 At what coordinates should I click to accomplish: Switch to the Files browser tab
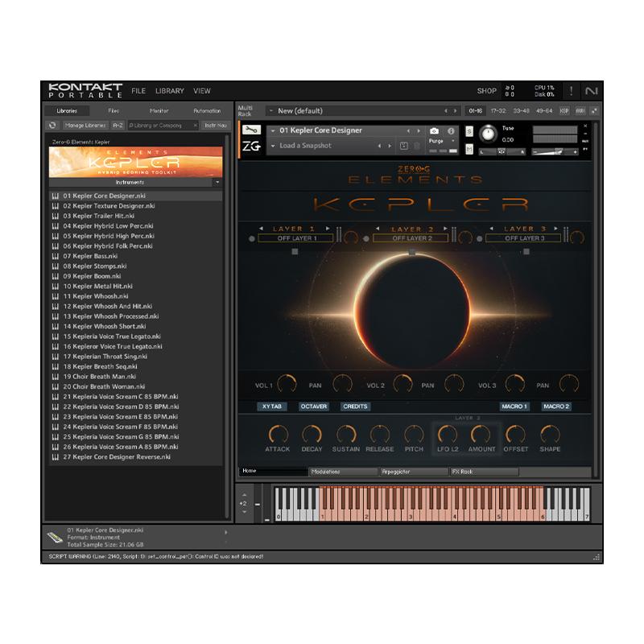(x=114, y=111)
